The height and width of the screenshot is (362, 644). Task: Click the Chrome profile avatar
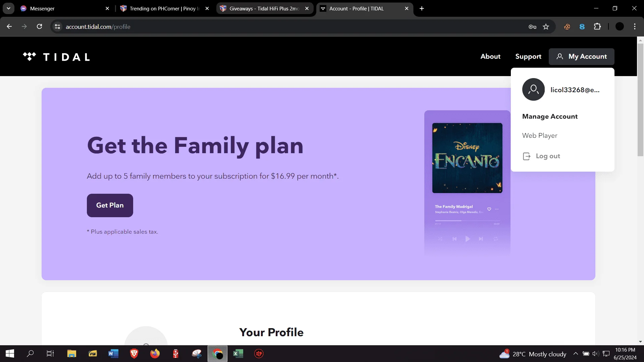point(620,26)
